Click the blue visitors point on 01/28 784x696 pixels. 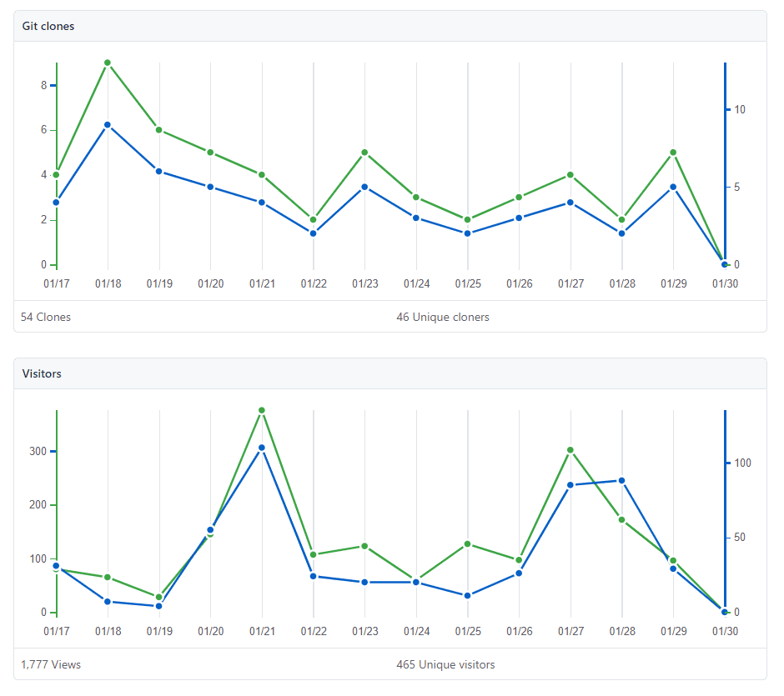[x=622, y=479]
